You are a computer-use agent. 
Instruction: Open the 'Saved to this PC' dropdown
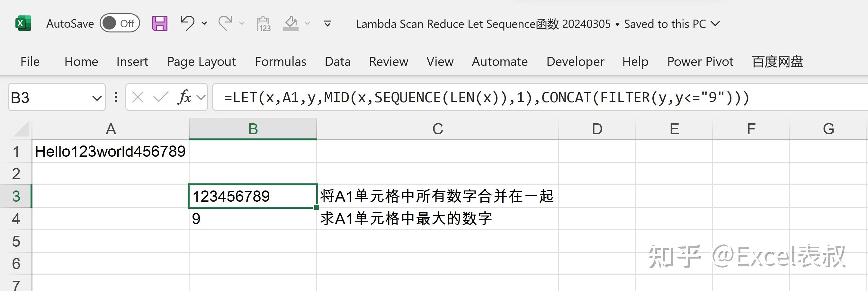(715, 23)
